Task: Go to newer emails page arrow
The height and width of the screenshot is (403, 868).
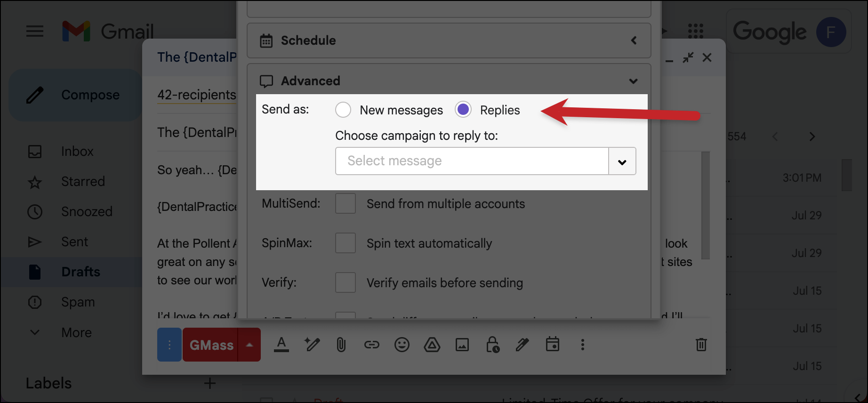Action: click(775, 137)
